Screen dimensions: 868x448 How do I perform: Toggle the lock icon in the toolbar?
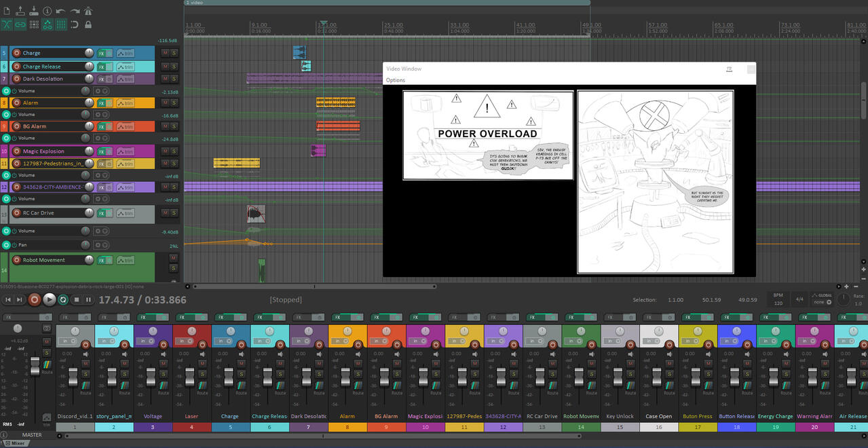(x=88, y=24)
